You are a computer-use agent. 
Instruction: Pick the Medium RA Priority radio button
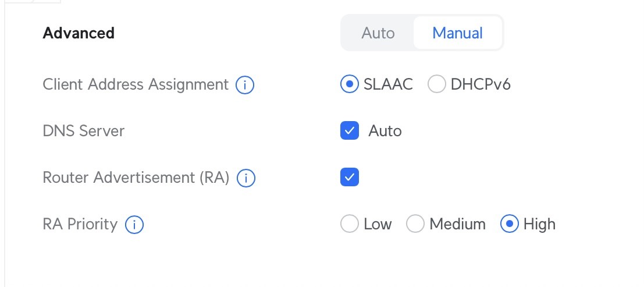415,224
